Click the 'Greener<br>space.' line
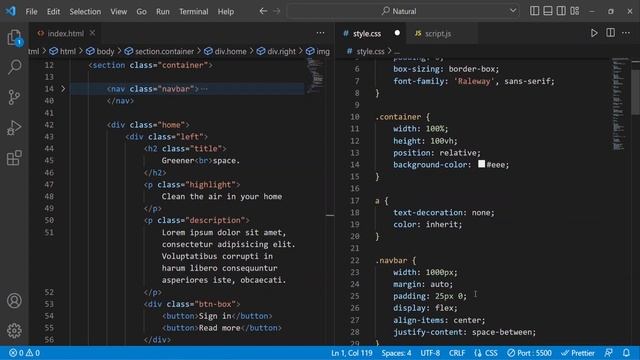 [x=201, y=160]
